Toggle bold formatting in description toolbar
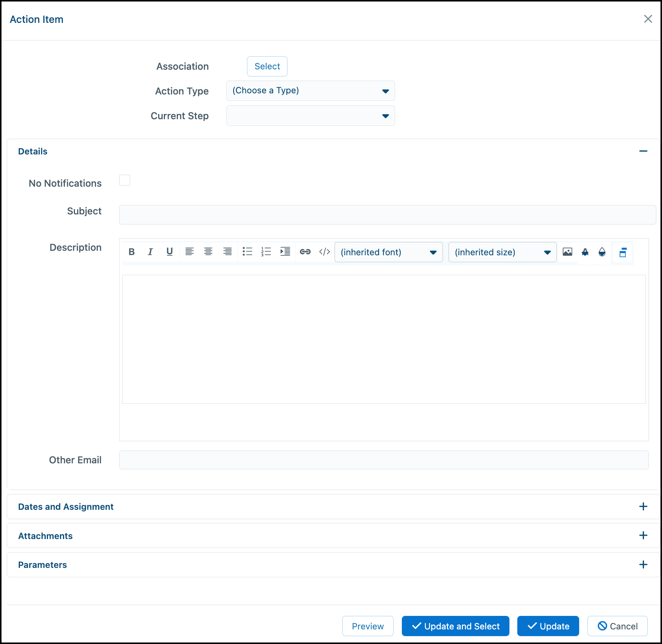This screenshot has height=644, width=662. tap(132, 252)
